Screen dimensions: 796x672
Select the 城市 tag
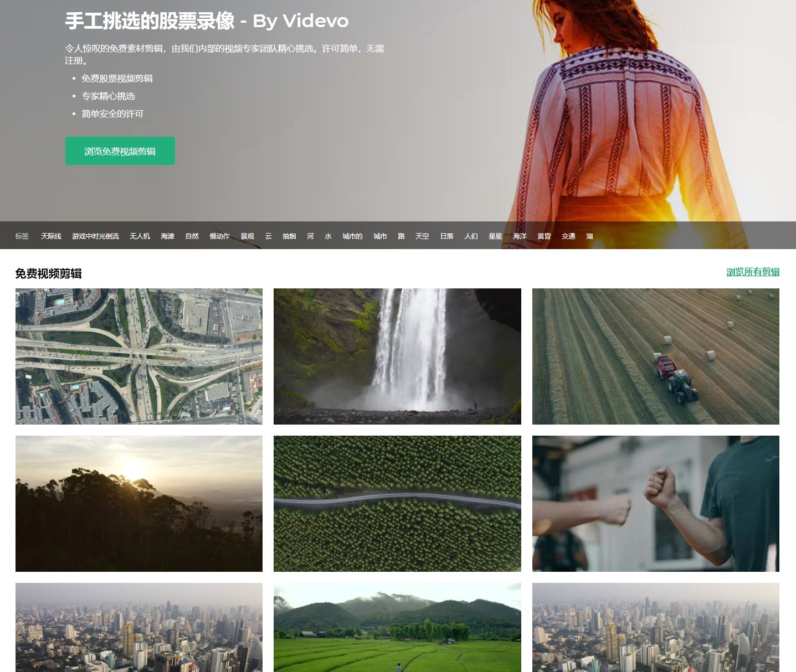pyautogui.click(x=380, y=236)
